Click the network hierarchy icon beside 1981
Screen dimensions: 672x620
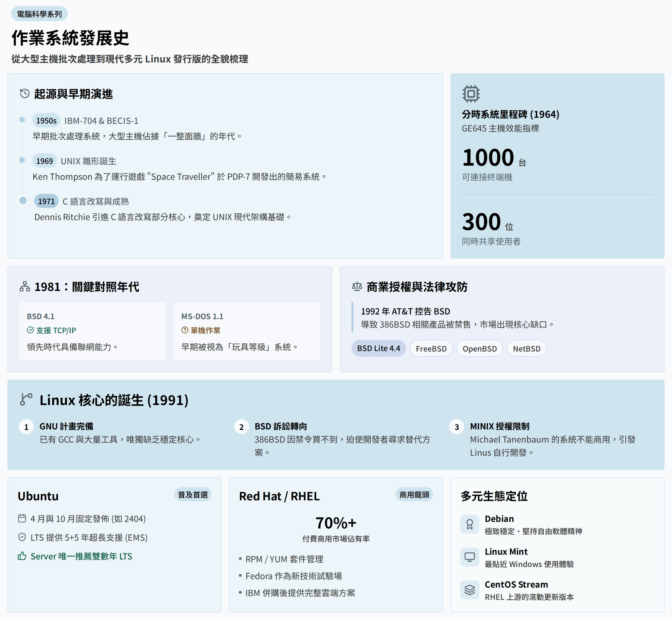(x=25, y=286)
